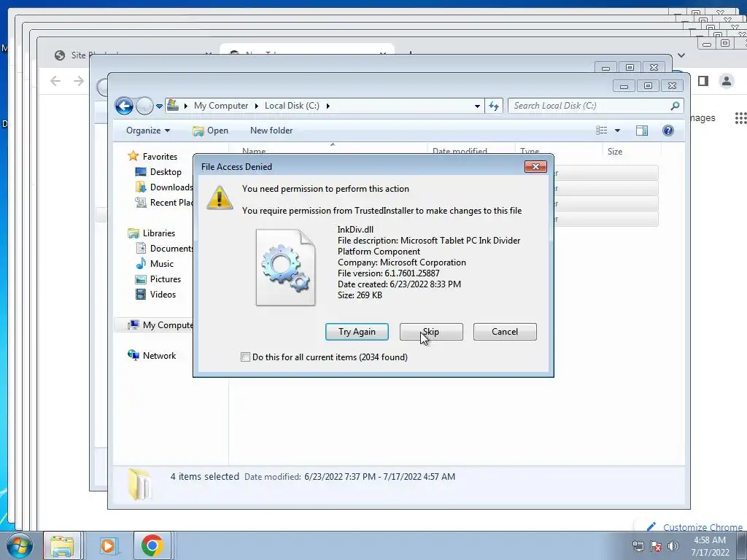This screenshot has height=560, width=747.
Task: Open the address bar previous locations dropdown
Action: 477,106
